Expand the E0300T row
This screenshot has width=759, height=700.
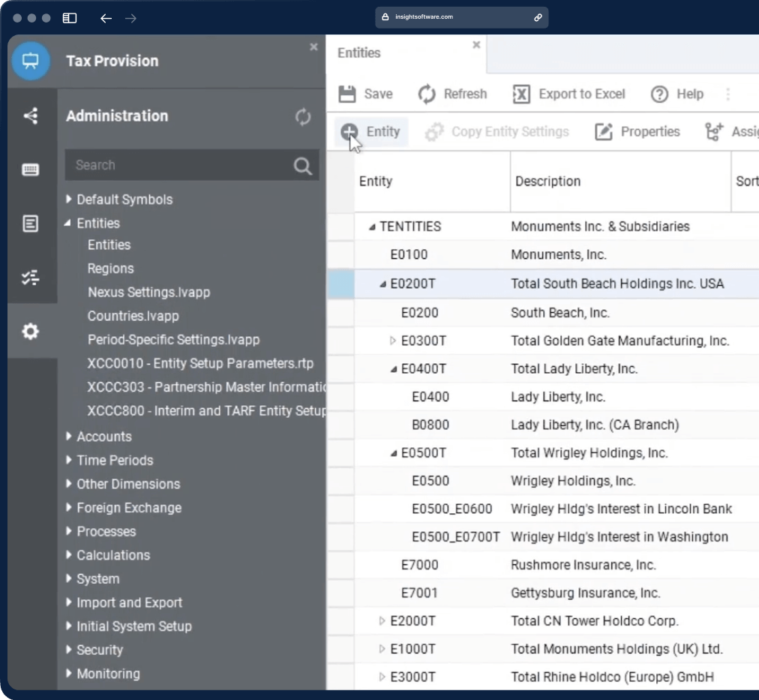pyautogui.click(x=392, y=341)
